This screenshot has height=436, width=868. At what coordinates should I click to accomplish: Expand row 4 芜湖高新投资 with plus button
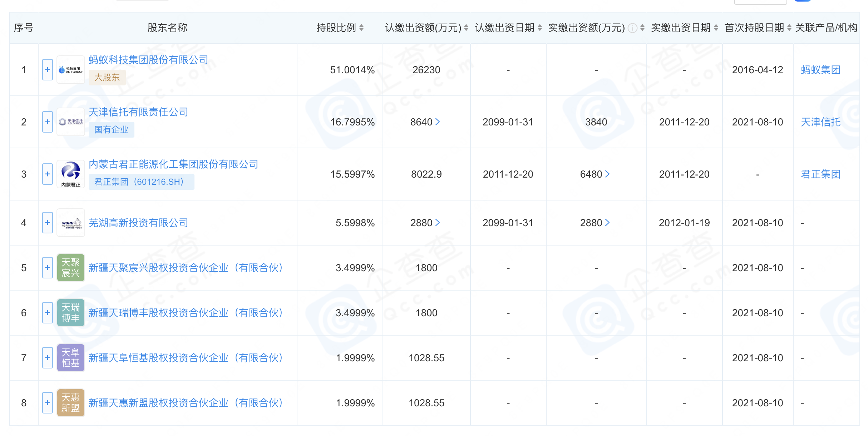coord(48,223)
